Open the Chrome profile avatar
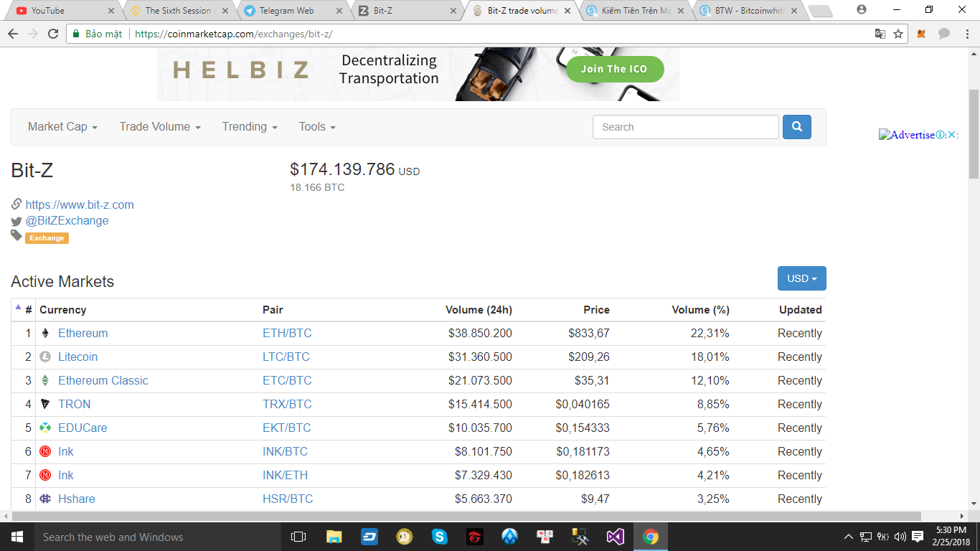The width and height of the screenshot is (980, 551). [x=862, y=9]
